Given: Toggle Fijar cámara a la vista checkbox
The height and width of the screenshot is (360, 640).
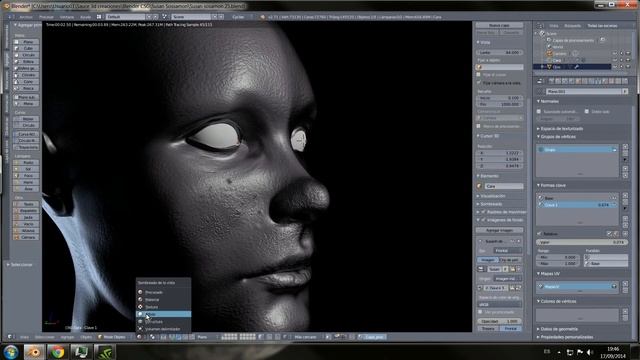Looking at the screenshot, I should (x=479, y=83).
